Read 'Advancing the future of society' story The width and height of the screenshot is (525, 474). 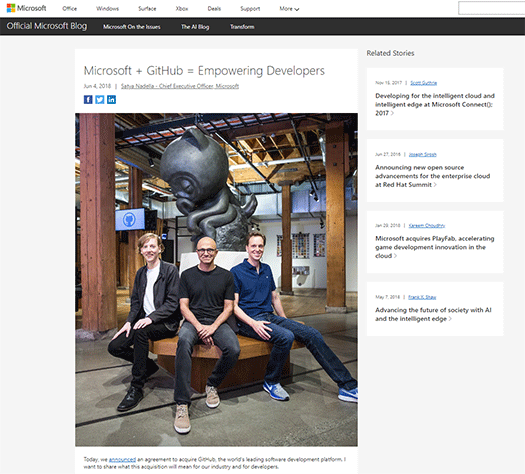pyautogui.click(x=433, y=314)
